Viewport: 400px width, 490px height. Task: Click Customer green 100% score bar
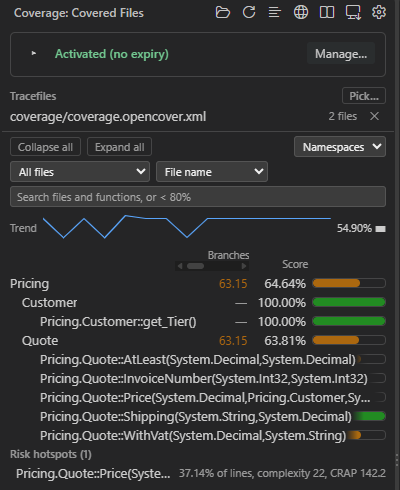tap(349, 302)
